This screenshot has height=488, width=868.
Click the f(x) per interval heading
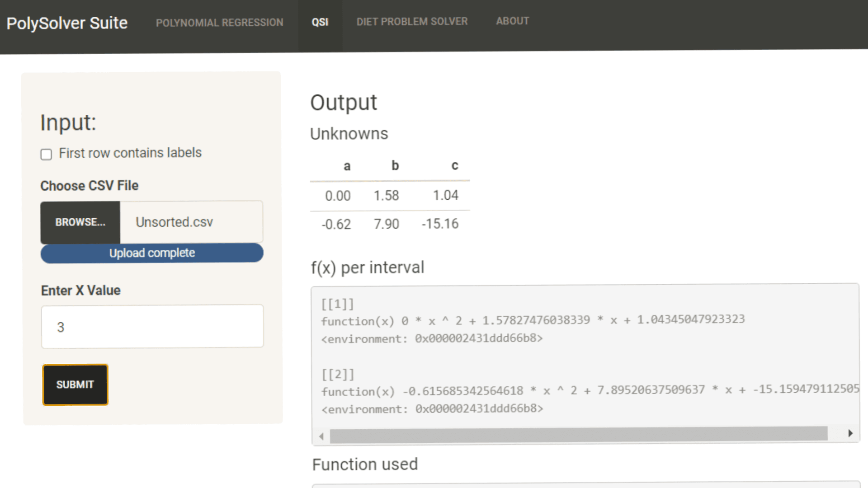(x=368, y=267)
